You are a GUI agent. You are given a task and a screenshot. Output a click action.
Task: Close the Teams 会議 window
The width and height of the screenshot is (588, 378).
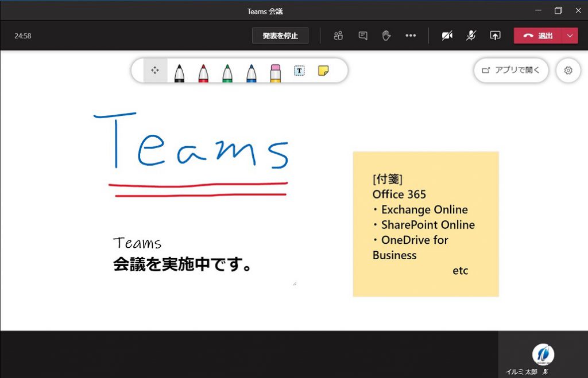578,10
